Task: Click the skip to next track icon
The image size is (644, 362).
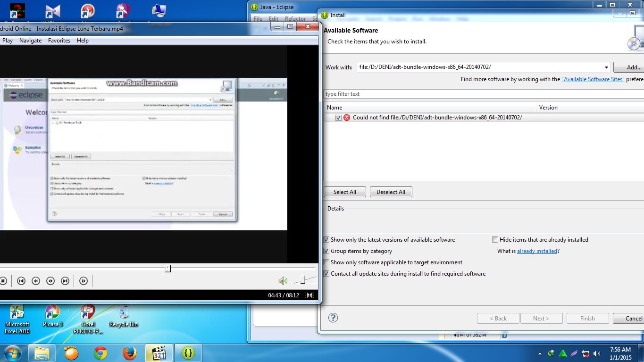Action: tap(65, 281)
